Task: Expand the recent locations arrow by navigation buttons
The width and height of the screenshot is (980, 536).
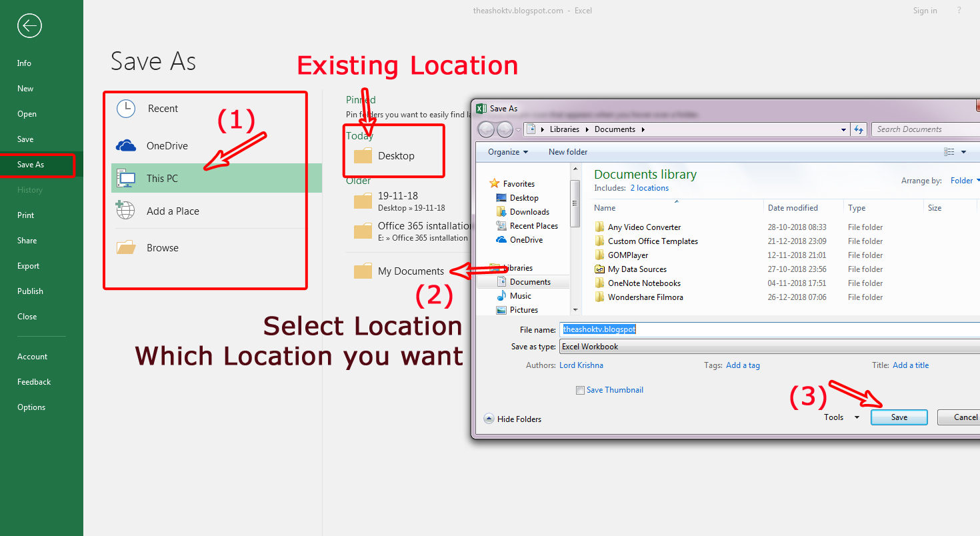Action: [x=518, y=130]
